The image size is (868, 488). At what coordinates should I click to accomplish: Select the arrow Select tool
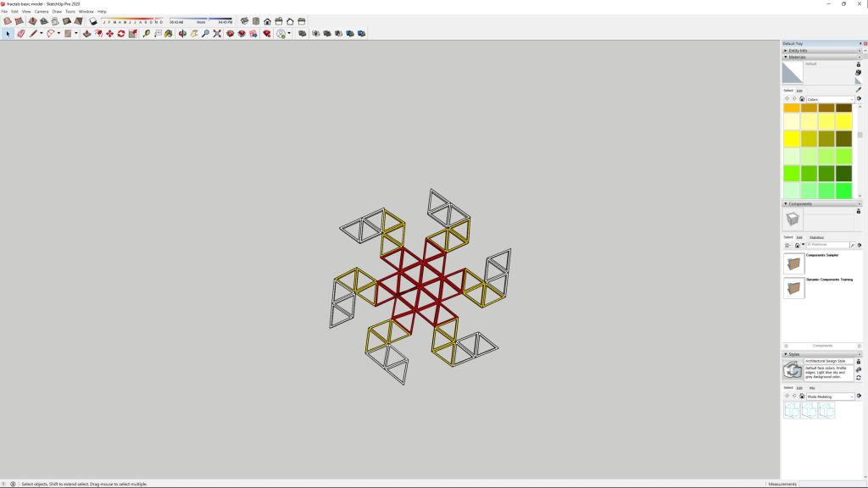coord(8,34)
